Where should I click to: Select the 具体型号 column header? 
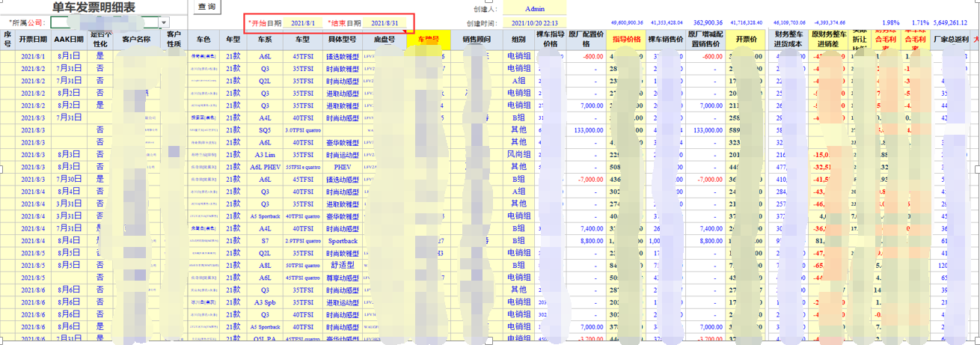tap(342, 40)
